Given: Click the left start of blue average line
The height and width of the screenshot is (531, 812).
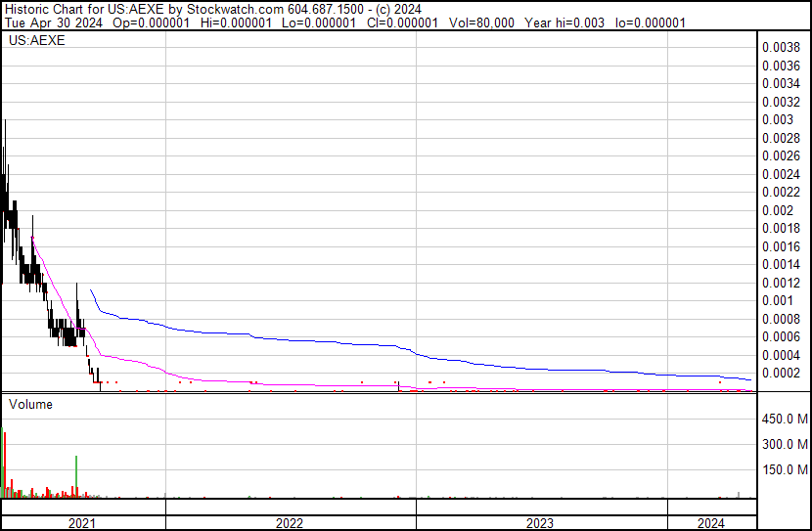Looking at the screenshot, I should (90, 289).
